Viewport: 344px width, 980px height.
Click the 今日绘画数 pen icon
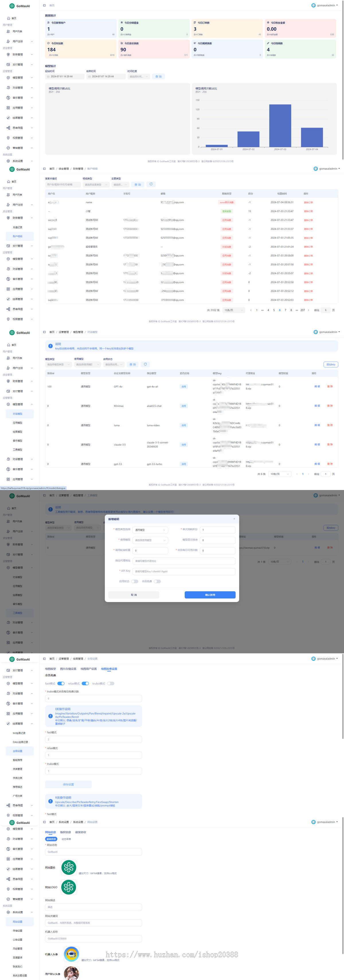click(x=268, y=43)
